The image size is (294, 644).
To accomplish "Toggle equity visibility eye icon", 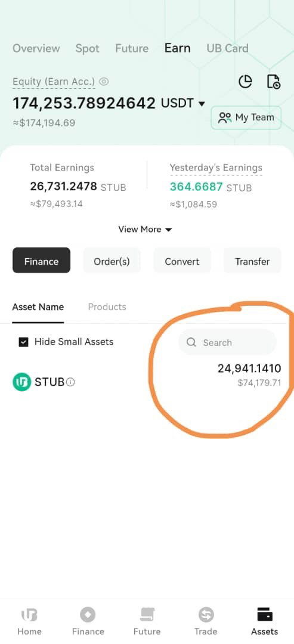I will [x=104, y=82].
